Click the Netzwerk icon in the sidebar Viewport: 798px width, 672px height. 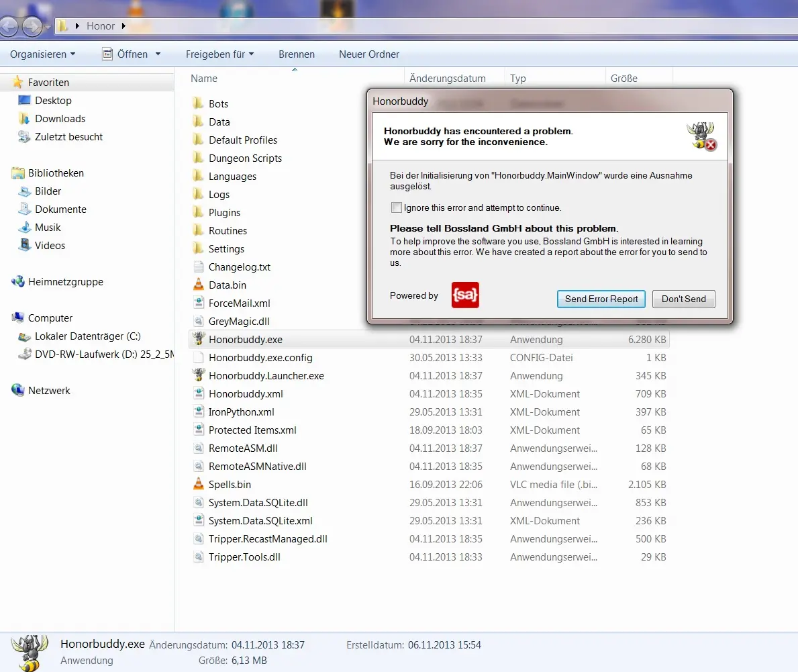[x=18, y=390]
